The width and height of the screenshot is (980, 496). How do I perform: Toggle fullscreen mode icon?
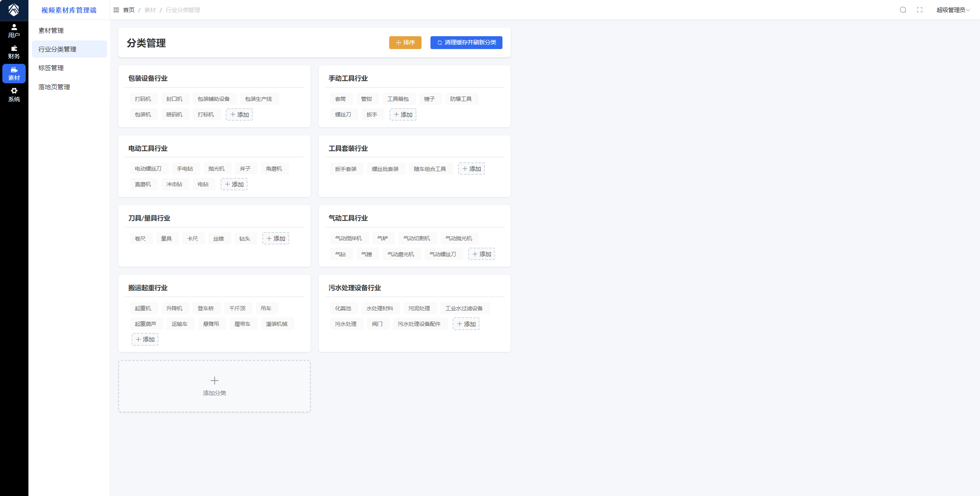click(x=920, y=10)
